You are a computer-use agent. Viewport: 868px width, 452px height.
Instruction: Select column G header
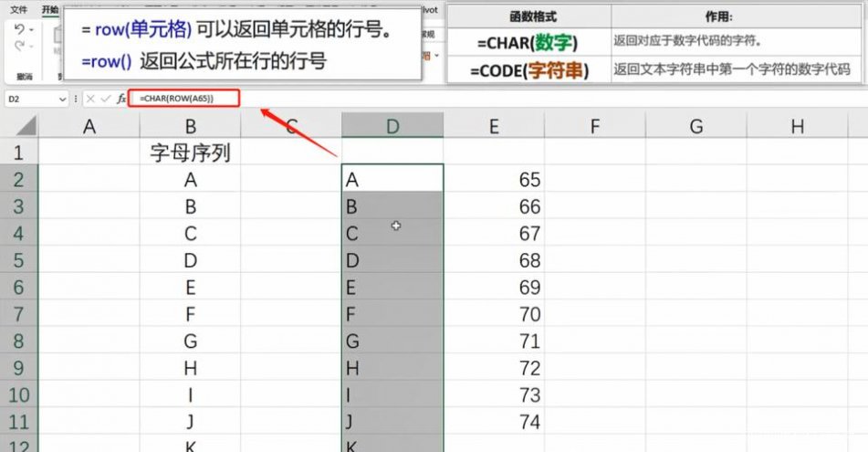696,126
